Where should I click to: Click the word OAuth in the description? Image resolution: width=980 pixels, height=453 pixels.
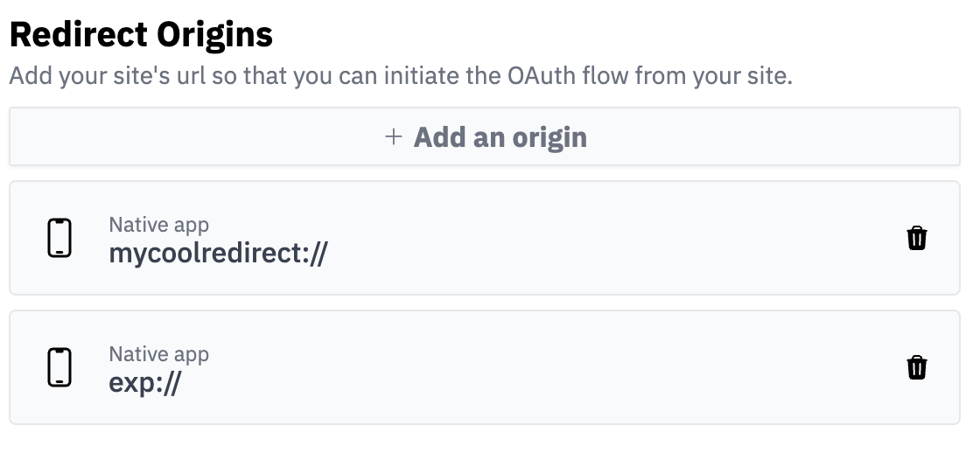[x=536, y=75]
